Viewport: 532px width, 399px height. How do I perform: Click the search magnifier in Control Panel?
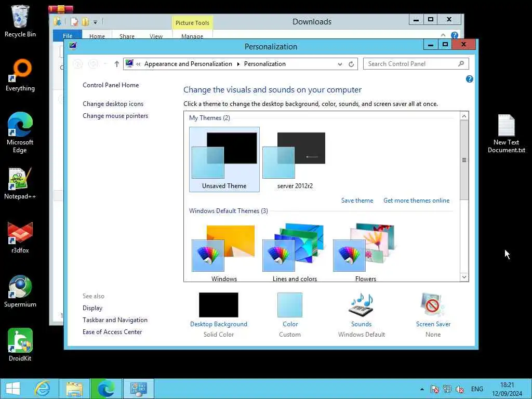click(461, 64)
